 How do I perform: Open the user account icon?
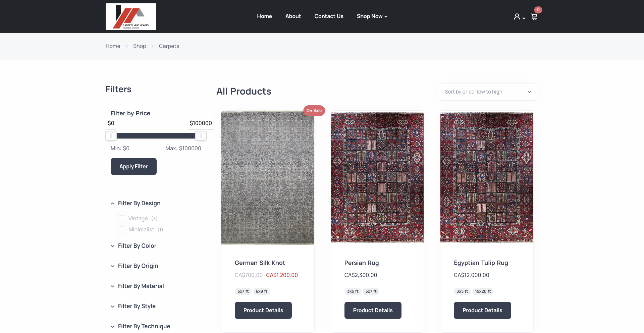517,17
